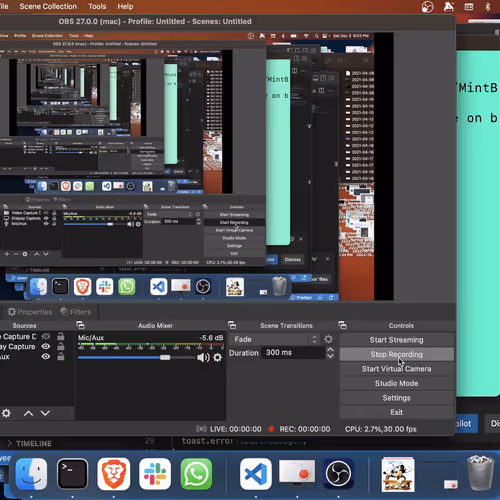500x500 pixels.
Task: Toggle lock on Display Capture source
Action: tap(61, 346)
